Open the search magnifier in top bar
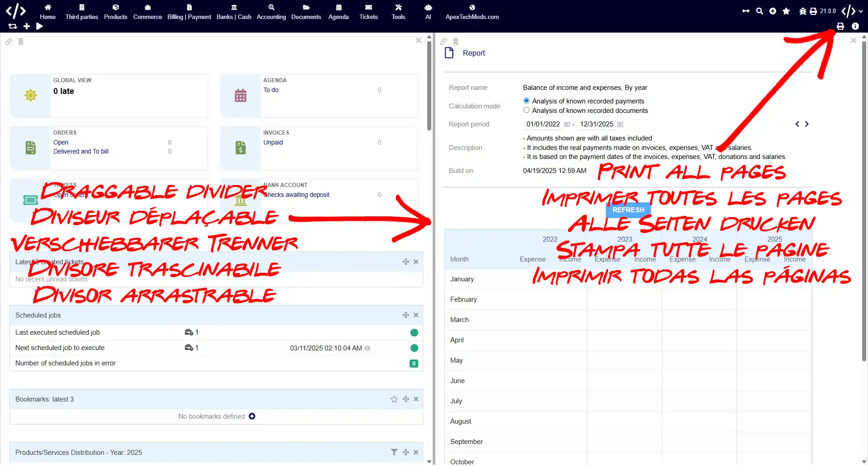This screenshot has width=868, height=467. [x=759, y=11]
